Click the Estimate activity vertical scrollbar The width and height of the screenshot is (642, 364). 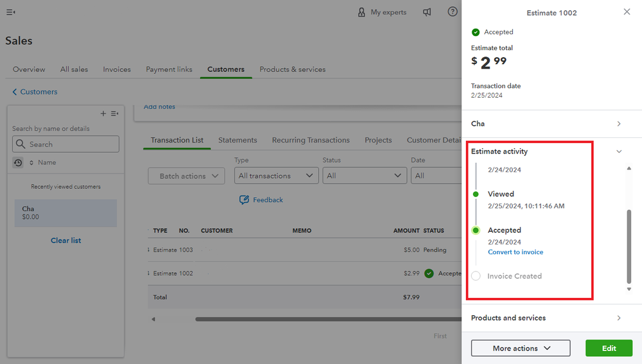[x=629, y=244]
